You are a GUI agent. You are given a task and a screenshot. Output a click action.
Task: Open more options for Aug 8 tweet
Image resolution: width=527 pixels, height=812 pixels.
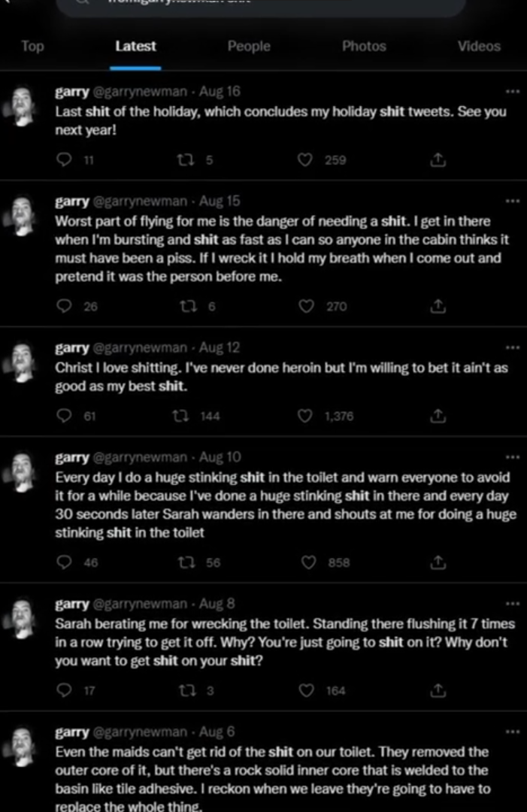[x=513, y=604]
